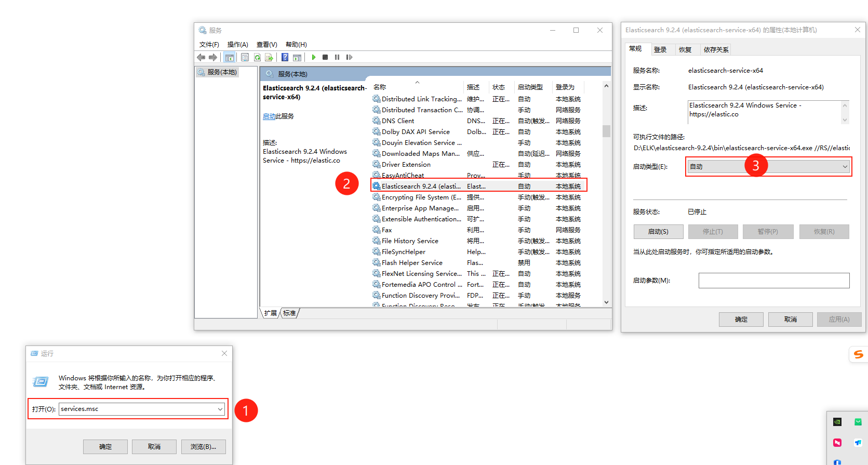Click the Run dialog program icon

(x=41, y=382)
